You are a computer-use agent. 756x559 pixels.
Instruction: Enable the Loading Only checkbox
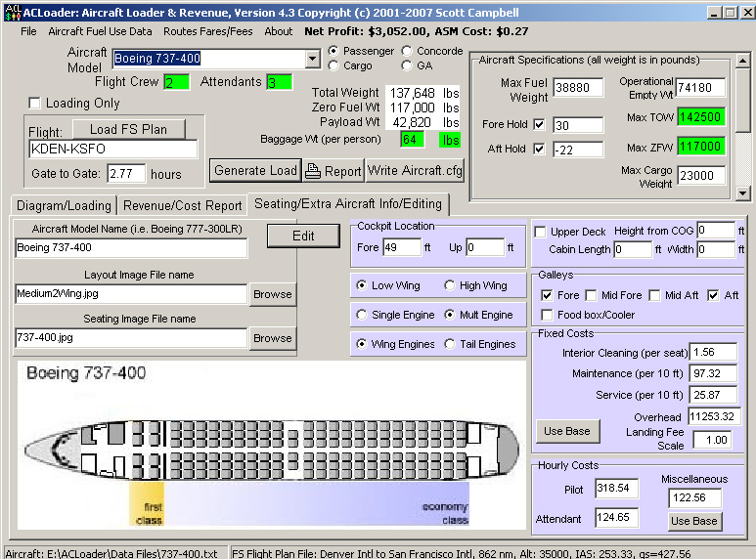coord(35,103)
